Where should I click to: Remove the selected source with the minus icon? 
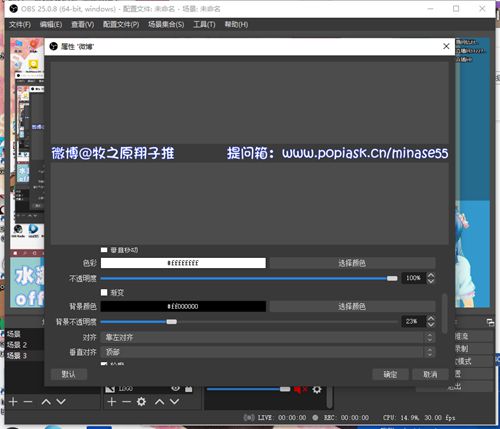(126, 402)
